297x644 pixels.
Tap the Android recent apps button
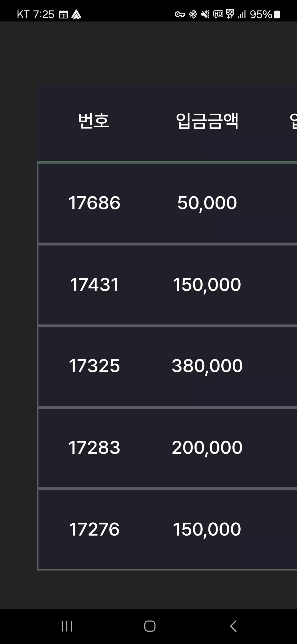(x=67, y=626)
